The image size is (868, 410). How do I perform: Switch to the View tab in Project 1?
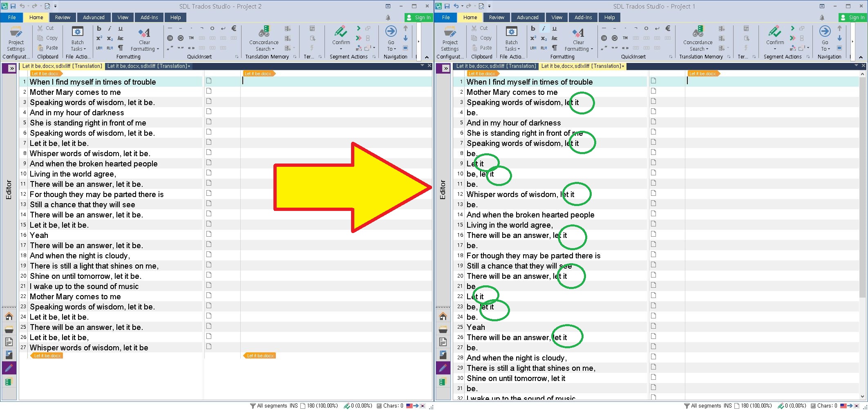point(557,18)
